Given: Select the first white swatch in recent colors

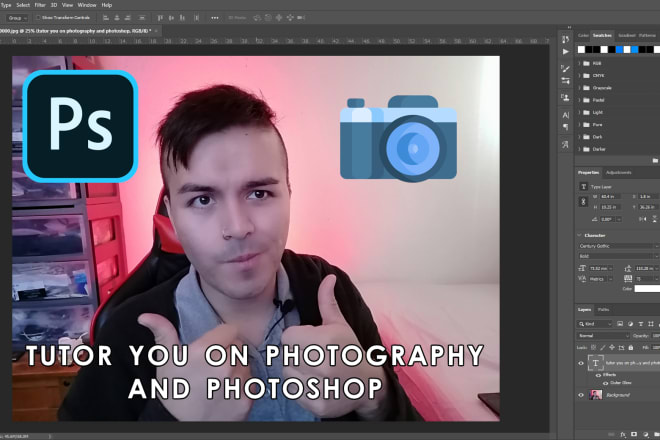Looking at the screenshot, I should click(x=581, y=50).
